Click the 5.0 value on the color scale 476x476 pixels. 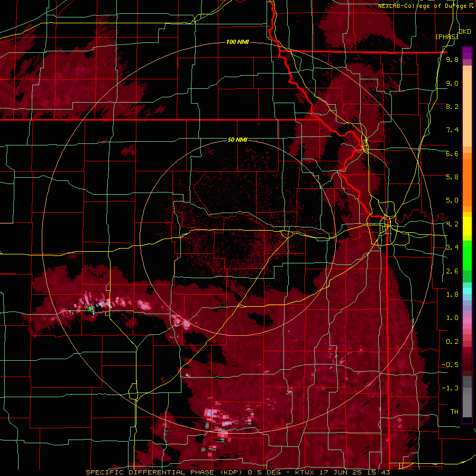tap(452, 200)
